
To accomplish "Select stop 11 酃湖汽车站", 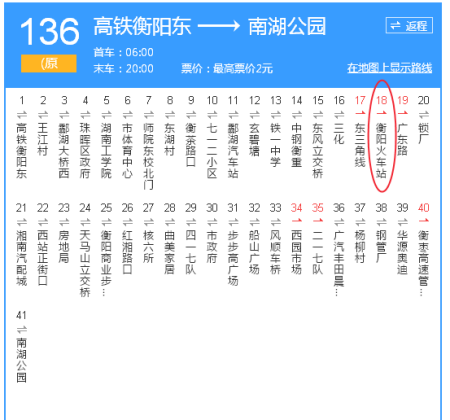I will click(233, 151).
